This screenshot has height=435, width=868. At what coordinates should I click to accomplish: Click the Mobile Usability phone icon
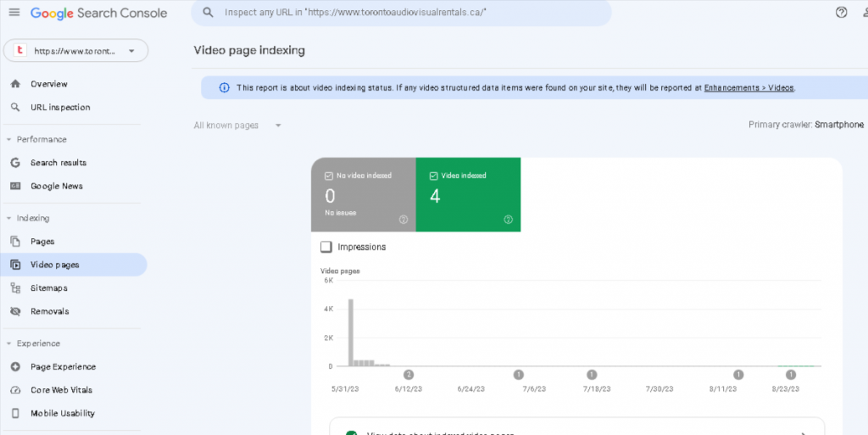coord(15,413)
